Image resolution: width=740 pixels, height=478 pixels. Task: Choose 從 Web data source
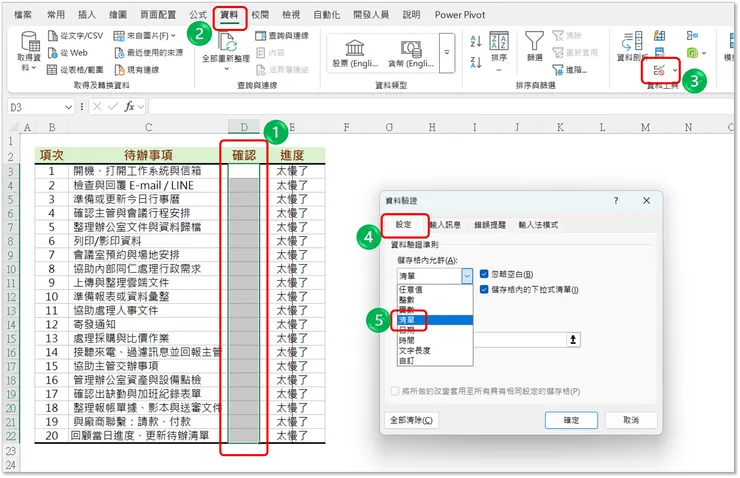[x=68, y=53]
